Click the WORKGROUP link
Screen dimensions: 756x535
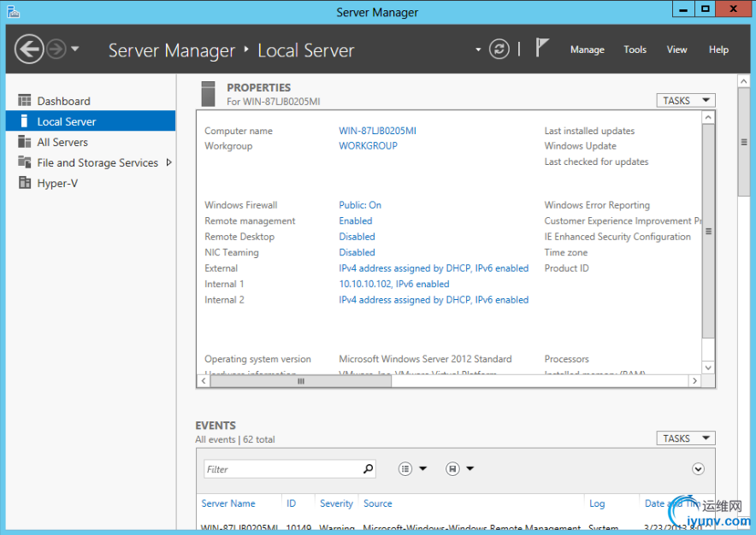click(x=368, y=145)
